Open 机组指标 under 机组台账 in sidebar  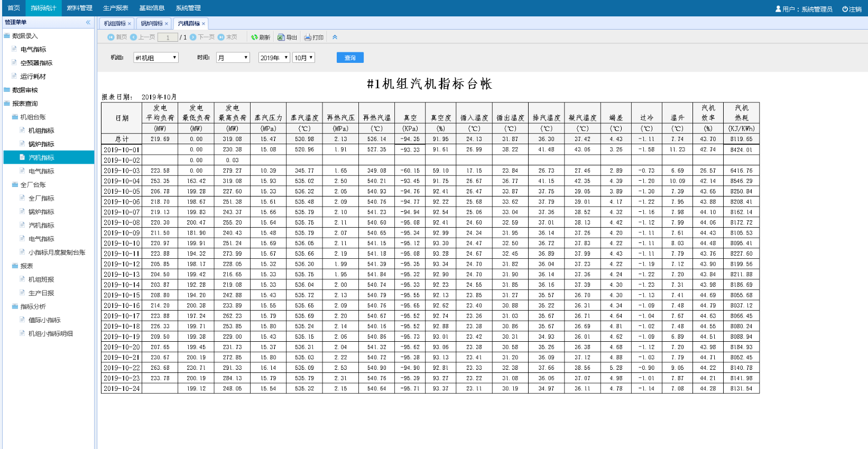pos(41,130)
